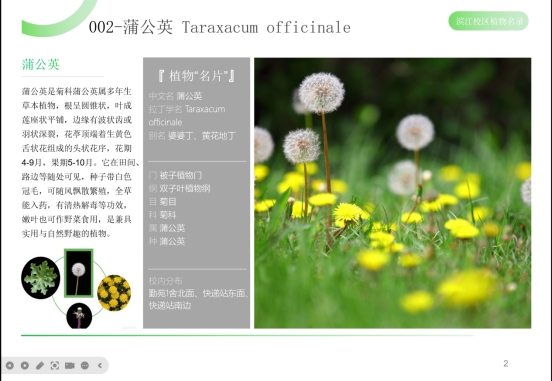Activate the focus spotlight tool

55,366
